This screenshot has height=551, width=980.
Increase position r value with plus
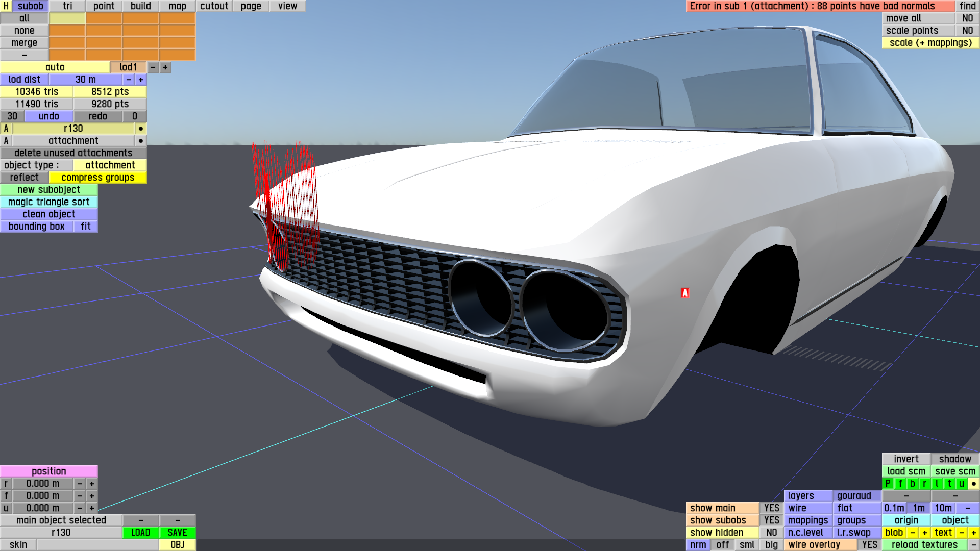tap(92, 484)
